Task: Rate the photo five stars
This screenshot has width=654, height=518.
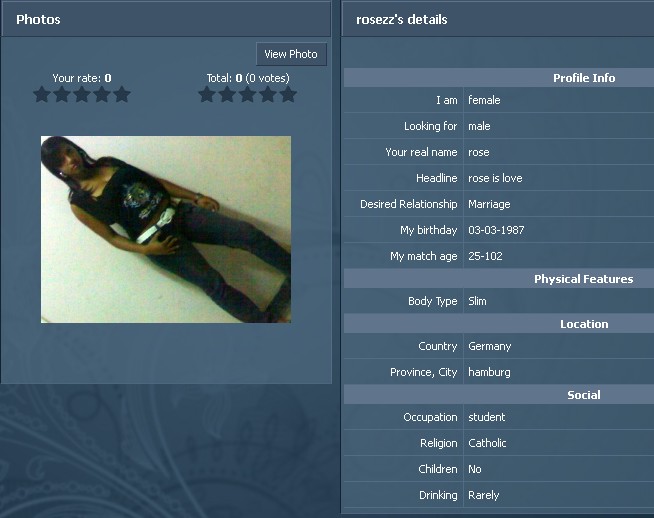Action: point(122,94)
